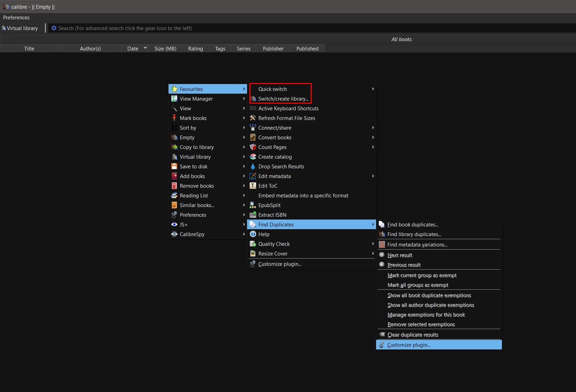Expand the Empty library submenu arrow
The width and height of the screenshot is (576, 392).
pyautogui.click(x=244, y=138)
